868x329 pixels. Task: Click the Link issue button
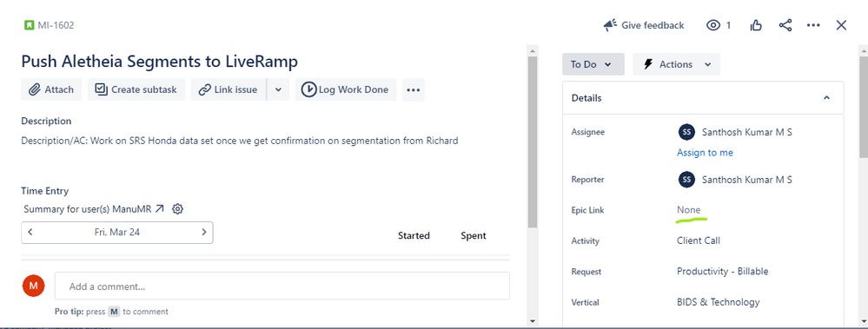[229, 89]
